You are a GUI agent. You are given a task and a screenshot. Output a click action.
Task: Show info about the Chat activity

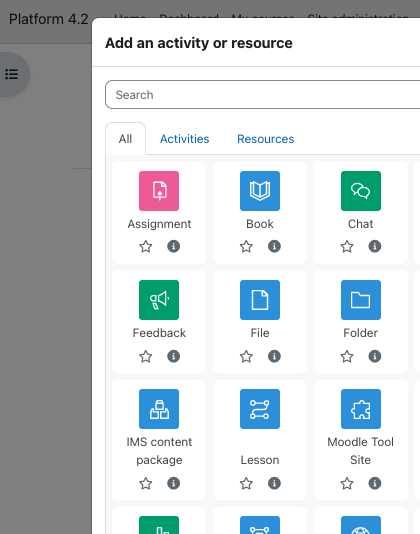(x=375, y=246)
